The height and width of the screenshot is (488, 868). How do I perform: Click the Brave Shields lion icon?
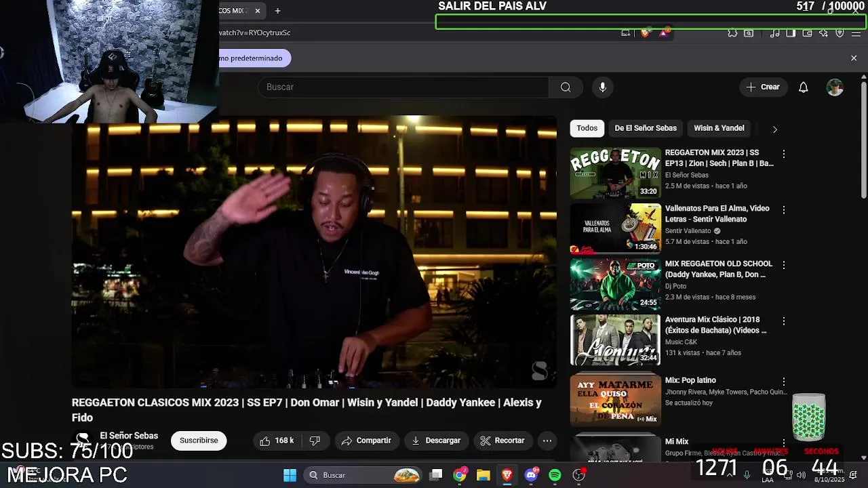coord(645,33)
